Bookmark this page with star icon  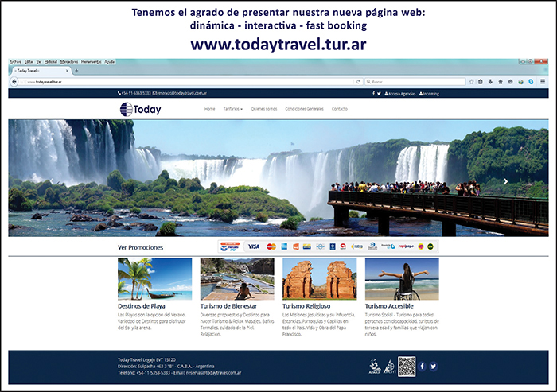coord(471,82)
